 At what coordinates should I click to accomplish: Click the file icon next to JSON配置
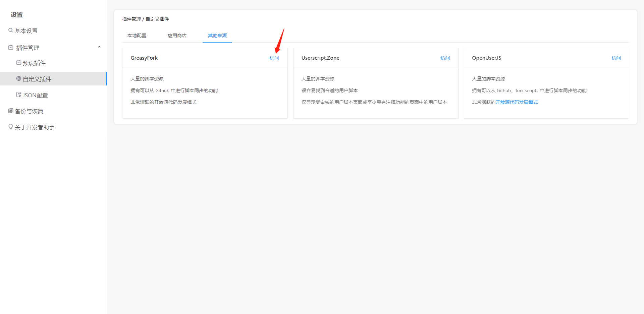pos(19,95)
